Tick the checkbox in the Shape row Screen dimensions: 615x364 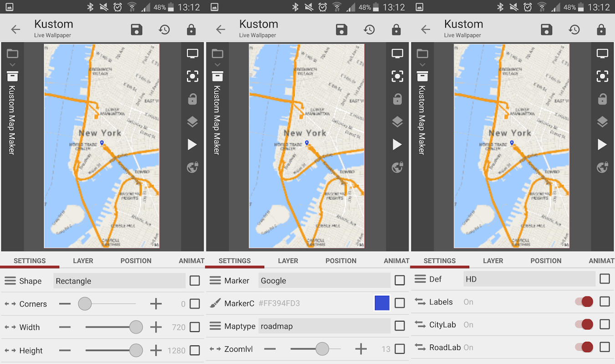[195, 281]
